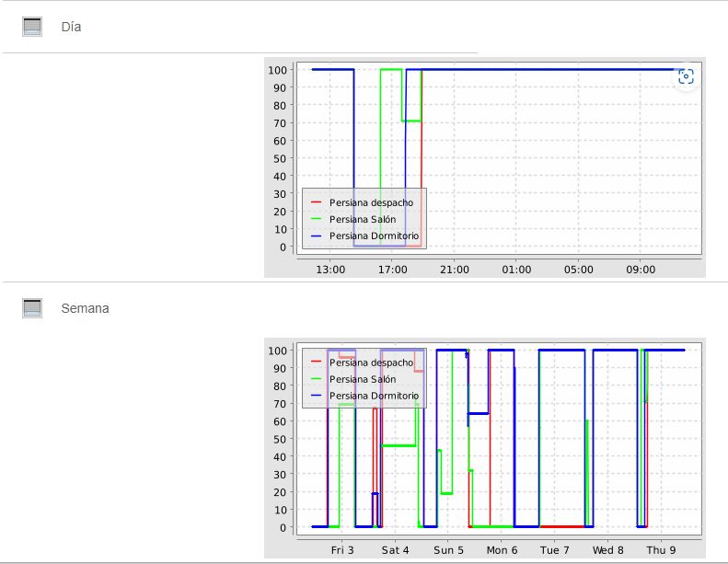728x564 pixels.
Task: Click Persiana Dormitorio in Día chart legend
Action: tap(374, 236)
